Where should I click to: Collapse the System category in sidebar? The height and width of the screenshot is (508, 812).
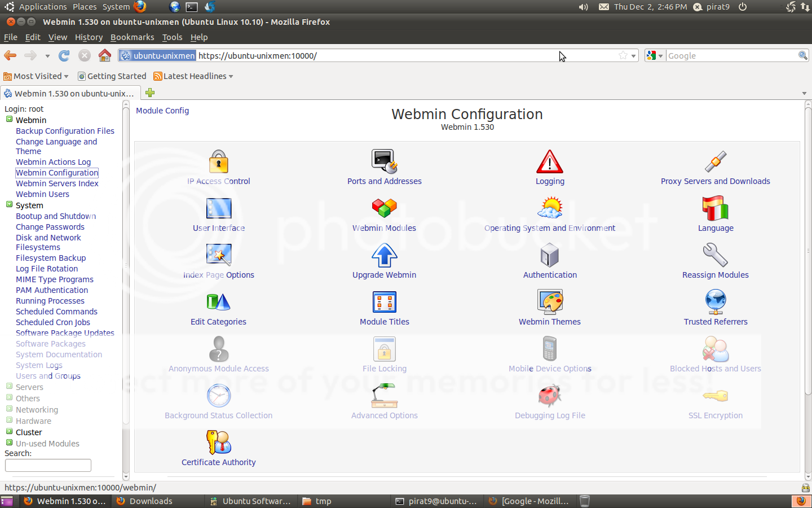pos(9,205)
